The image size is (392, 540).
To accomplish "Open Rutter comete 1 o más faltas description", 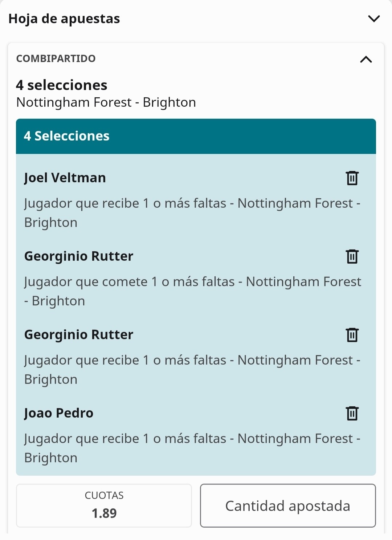I will click(193, 291).
